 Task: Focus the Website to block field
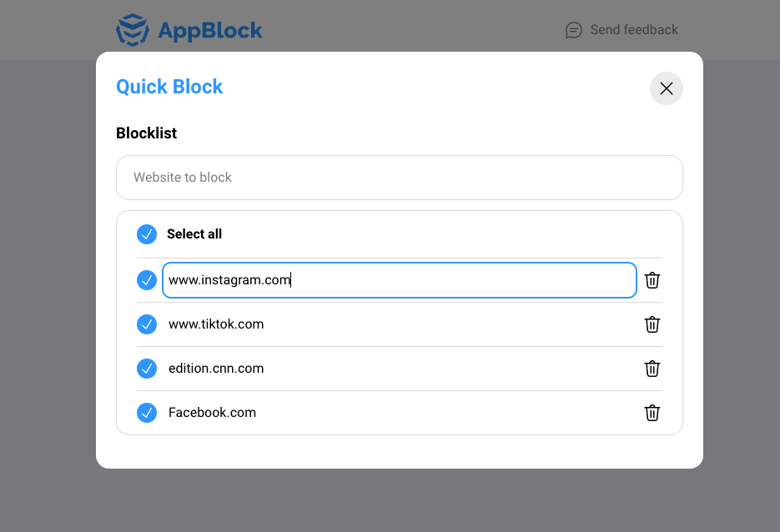click(x=400, y=178)
